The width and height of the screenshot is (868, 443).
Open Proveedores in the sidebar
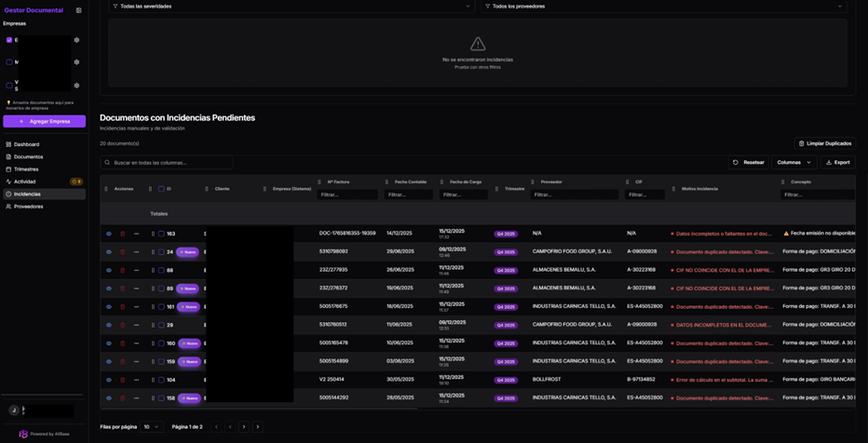pos(28,207)
